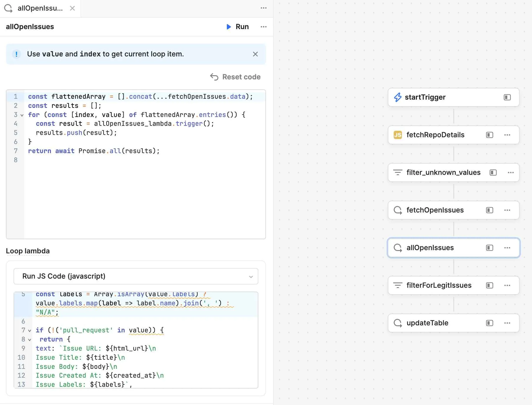The image size is (532, 405).
Task: Close the allOpenIssu... tab
Action: click(72, 8)
